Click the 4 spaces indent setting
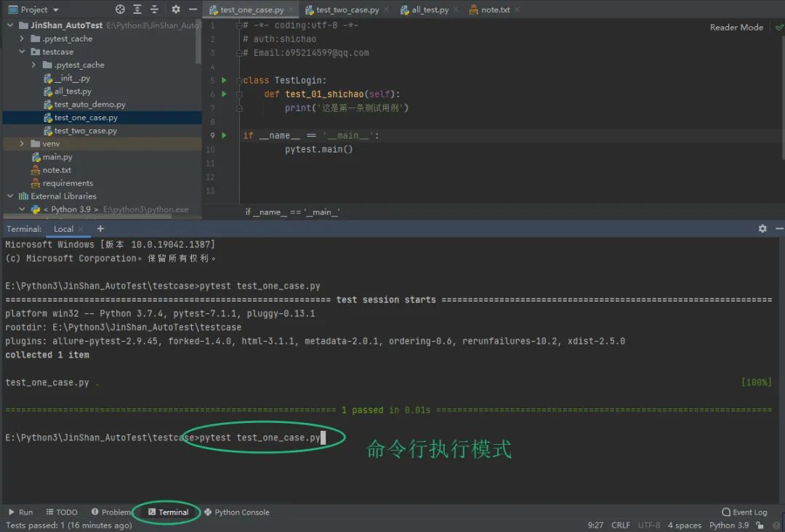 pos(685,525)
